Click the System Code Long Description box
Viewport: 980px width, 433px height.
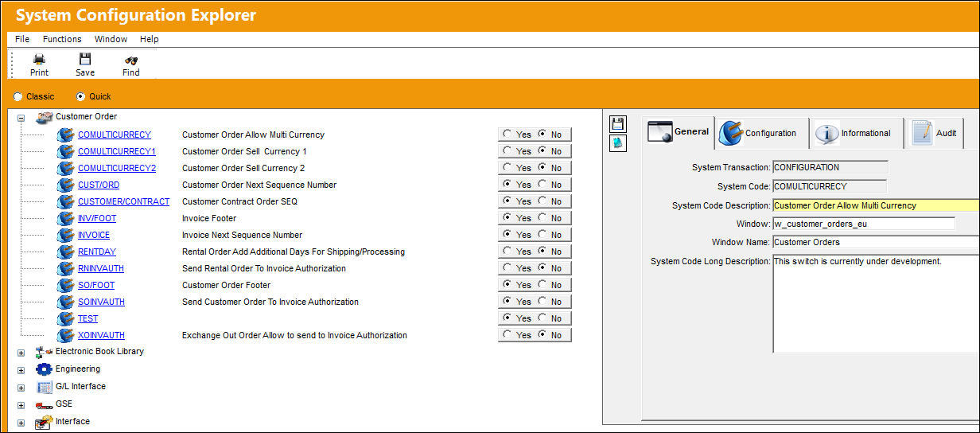[x=876, y=303]
